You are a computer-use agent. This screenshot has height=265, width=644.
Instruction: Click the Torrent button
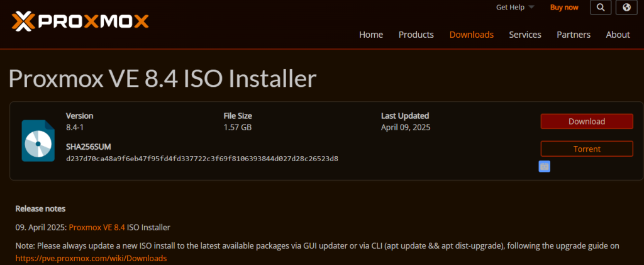pos(586,149)
